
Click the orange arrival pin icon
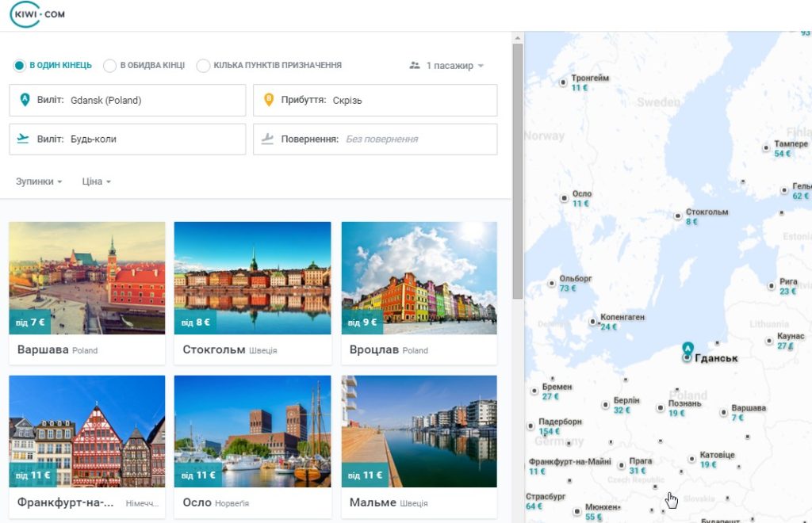pos(268,100)
